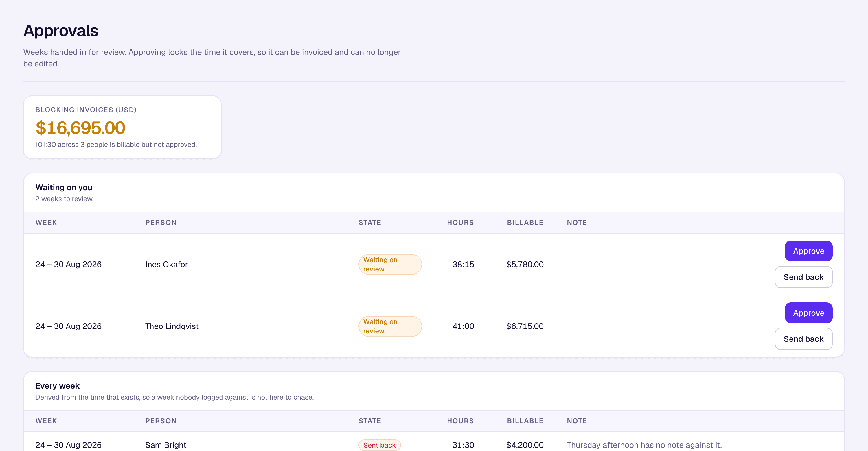Click the $5,780.00 billable amount
The height and width of the screenshot is (451, 868).
(525, 264)
